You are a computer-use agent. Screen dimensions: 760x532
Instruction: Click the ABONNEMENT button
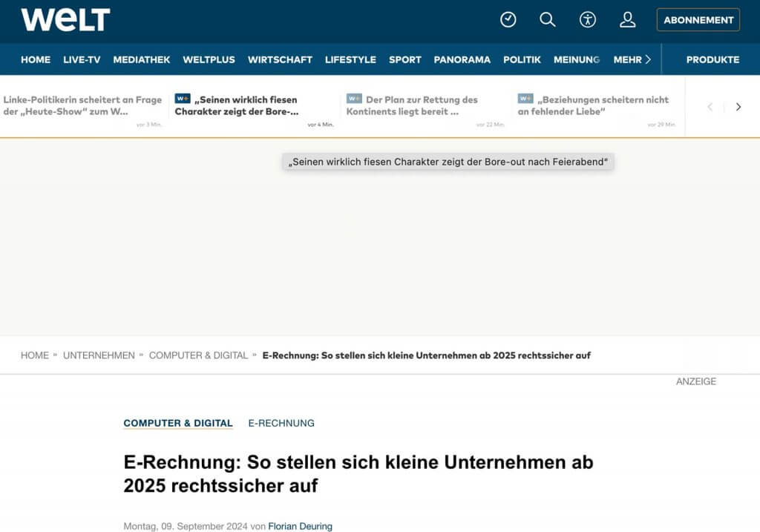[x=698, y=20]
